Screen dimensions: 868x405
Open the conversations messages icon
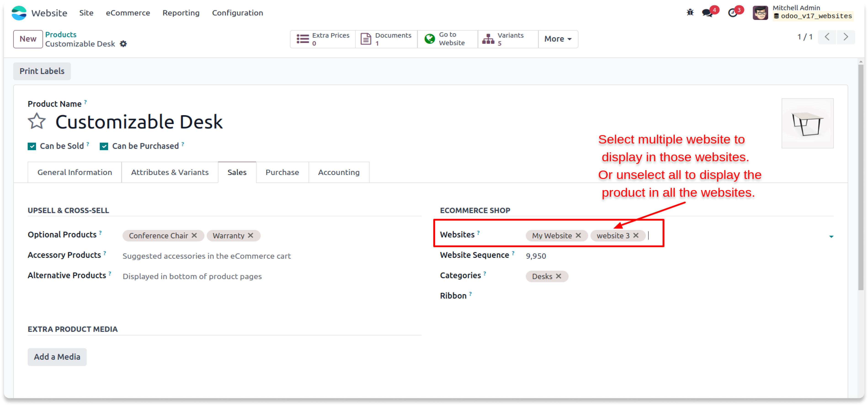click(707, 13)
